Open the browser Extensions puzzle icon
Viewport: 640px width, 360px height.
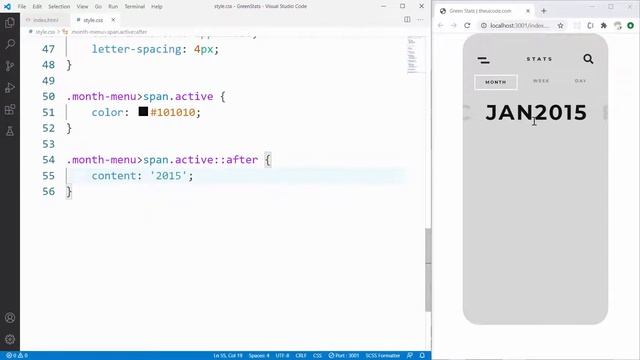[604, 25]
